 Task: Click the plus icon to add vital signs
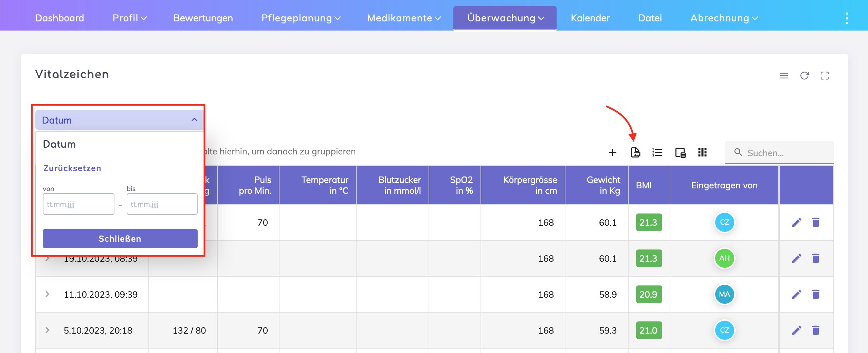click(613, 152)
